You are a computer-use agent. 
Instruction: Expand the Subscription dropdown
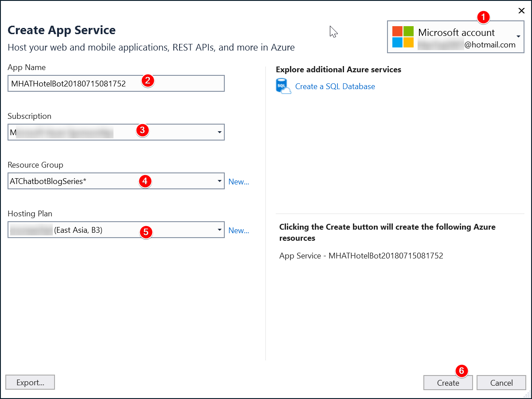(219, 132)
